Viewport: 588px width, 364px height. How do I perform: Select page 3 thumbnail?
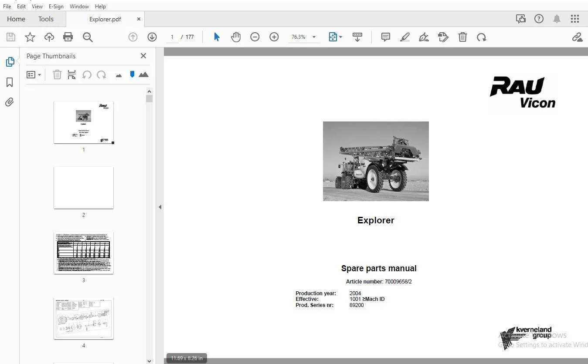(x=84, y=253)
